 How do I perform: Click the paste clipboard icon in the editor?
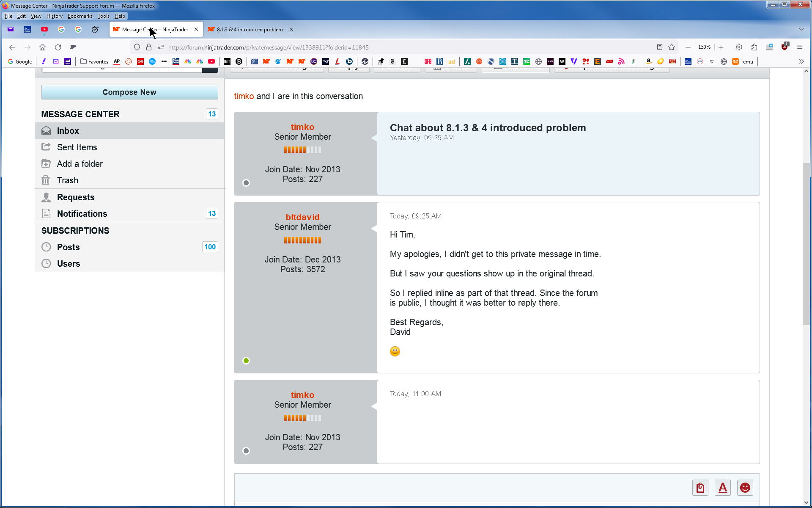(x=700, y=488)
